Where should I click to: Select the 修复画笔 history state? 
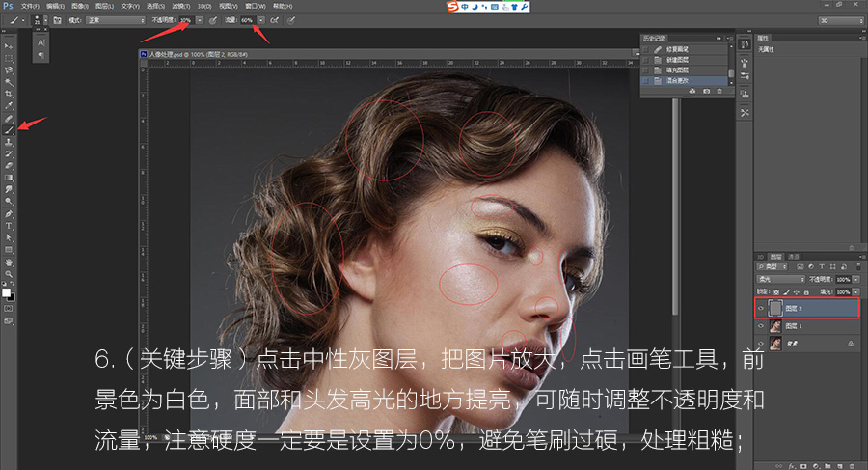coord(686,49)
